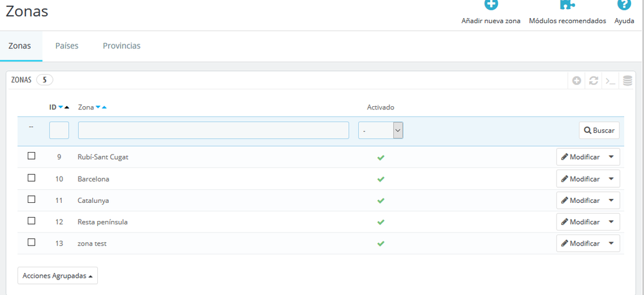Screen dimensions: 644x295
Task: Refresh the zones list
Action: [x=594, y=81]
